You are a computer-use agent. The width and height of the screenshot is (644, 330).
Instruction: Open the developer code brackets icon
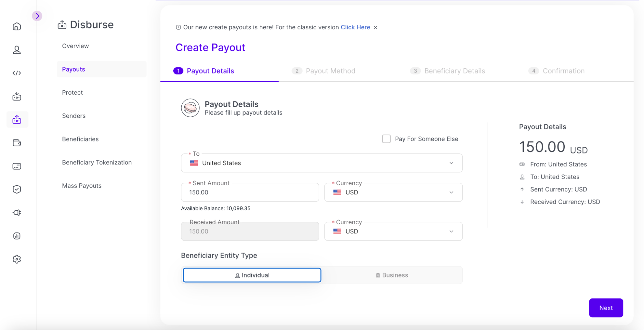17,73
